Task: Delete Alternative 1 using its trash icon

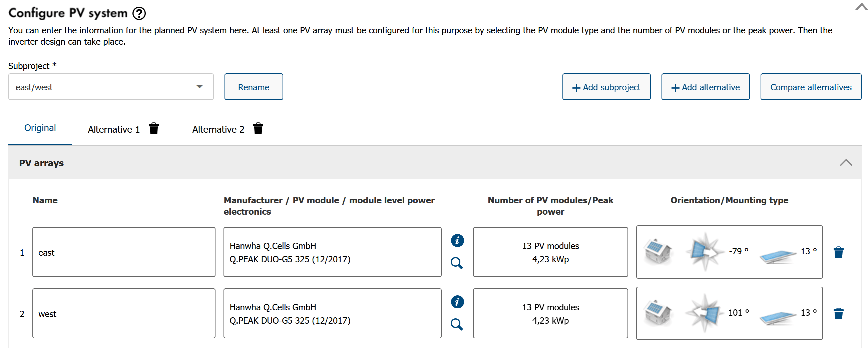Action: pos(154,129)
